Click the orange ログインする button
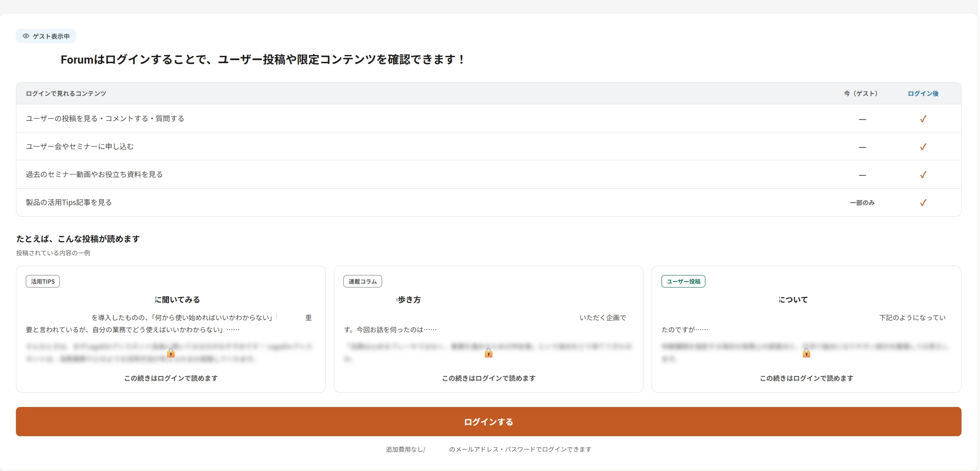 [489, 422]
